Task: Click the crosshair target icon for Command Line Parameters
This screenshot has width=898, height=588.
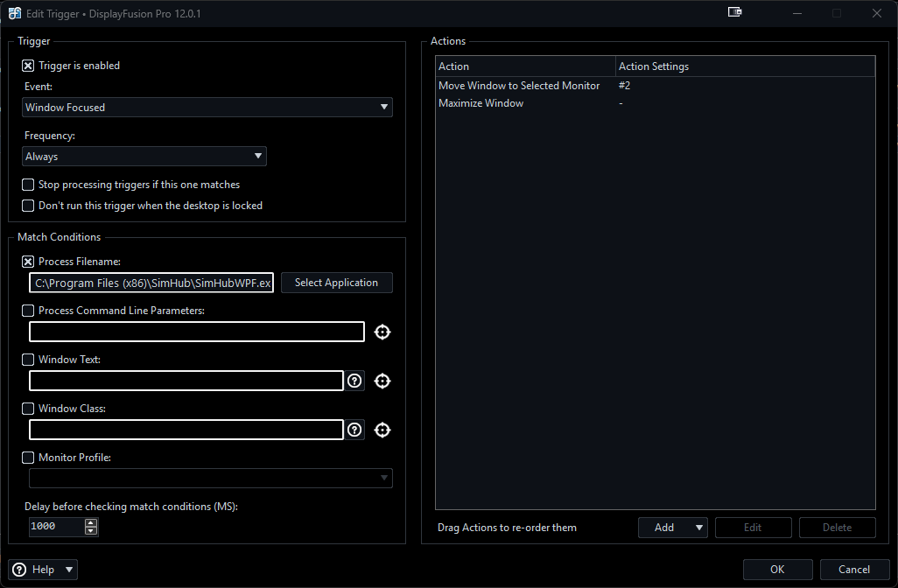Action: (382, 332)
